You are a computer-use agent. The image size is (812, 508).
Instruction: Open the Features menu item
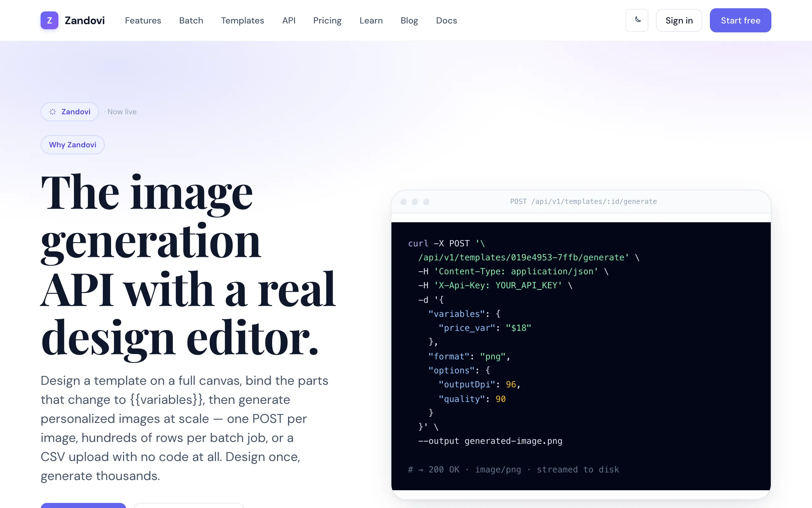pyautogui.click(x=143, y=21)
